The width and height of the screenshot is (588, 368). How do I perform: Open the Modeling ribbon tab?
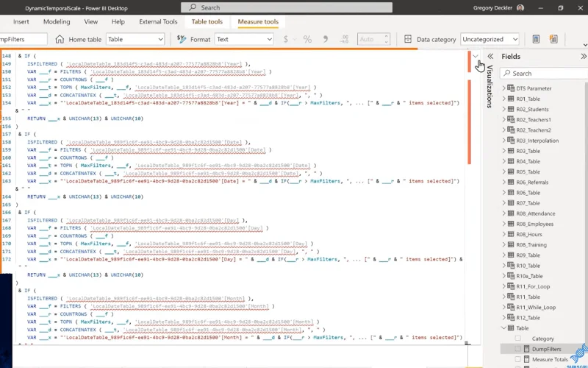[57, 22]
